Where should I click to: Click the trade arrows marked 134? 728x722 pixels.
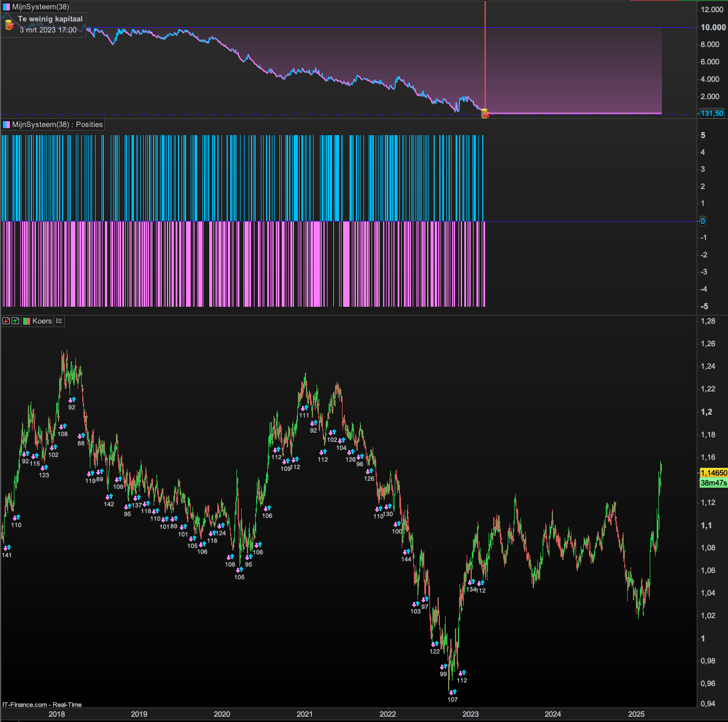tap(471, 582)
